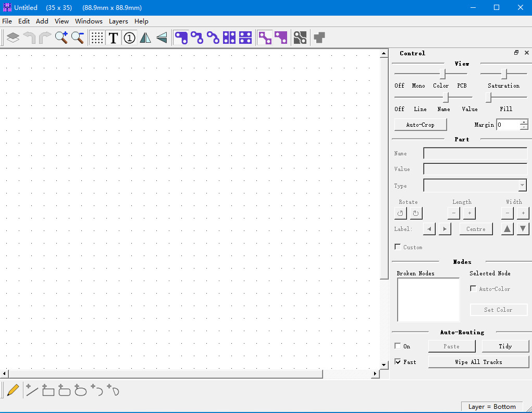Enable the auto-routing On checkbox
The image size is (532, 413).
click(x=398, y=346)
